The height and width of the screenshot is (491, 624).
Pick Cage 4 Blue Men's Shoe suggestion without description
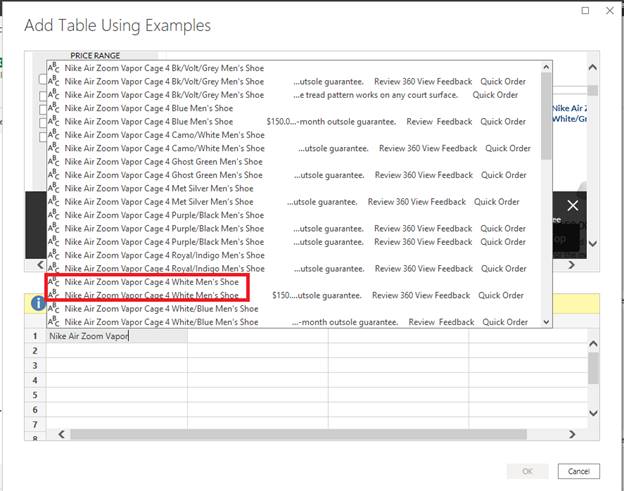148,109
